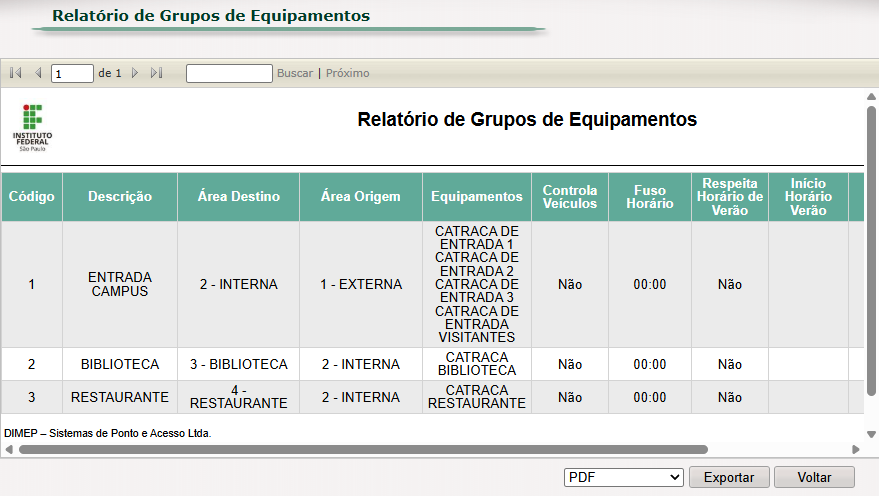Click the Área Origem column header
Image resolution: width=879 pixels, height=496 pixels.
pyautogui.click(x=361, y=197)
